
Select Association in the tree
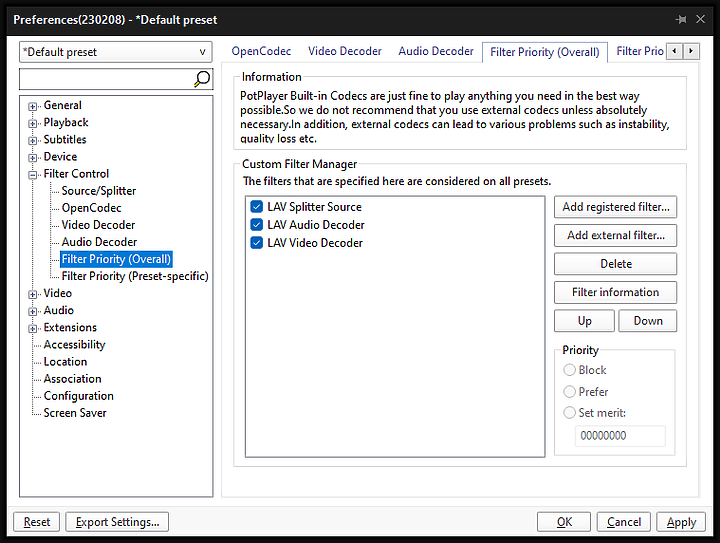coord(73,379)
